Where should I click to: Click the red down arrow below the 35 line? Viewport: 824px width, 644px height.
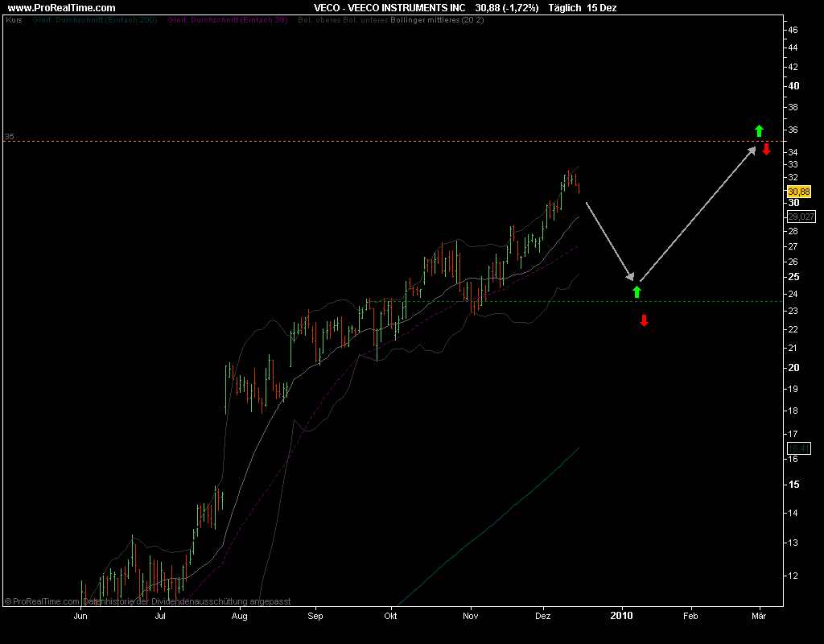pyautogui.click(x=767, y=150)
